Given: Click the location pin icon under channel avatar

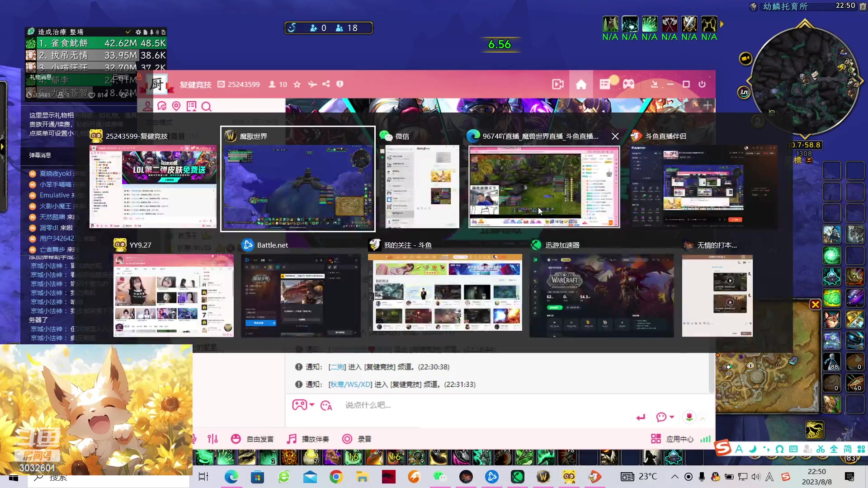Looking at the screenshot, I should 176,106.
